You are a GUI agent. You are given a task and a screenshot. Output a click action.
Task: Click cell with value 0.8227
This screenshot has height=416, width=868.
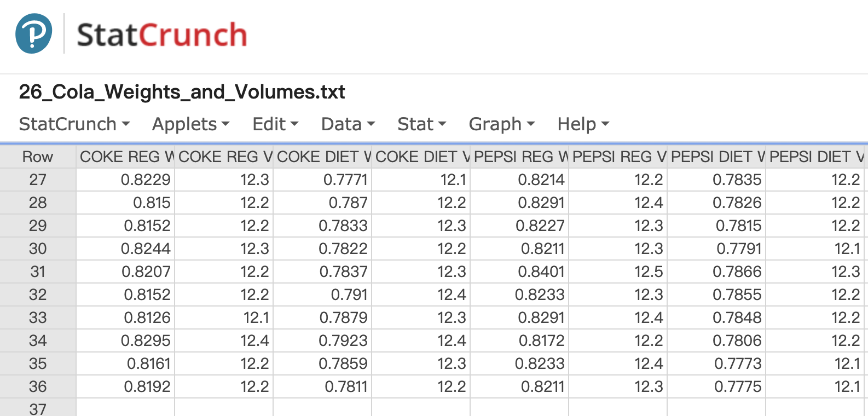tap(519, 226)
